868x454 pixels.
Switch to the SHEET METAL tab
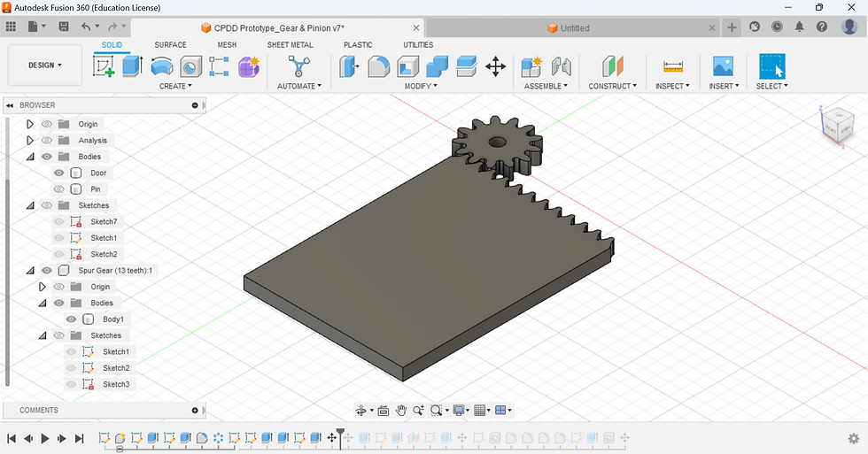[291, 45]
